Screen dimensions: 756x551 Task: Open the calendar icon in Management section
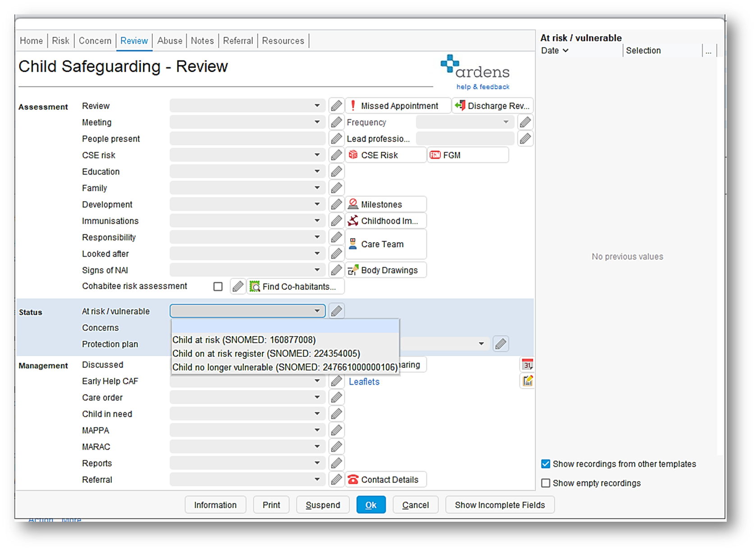pyautogui.click(x=527, y=364)
